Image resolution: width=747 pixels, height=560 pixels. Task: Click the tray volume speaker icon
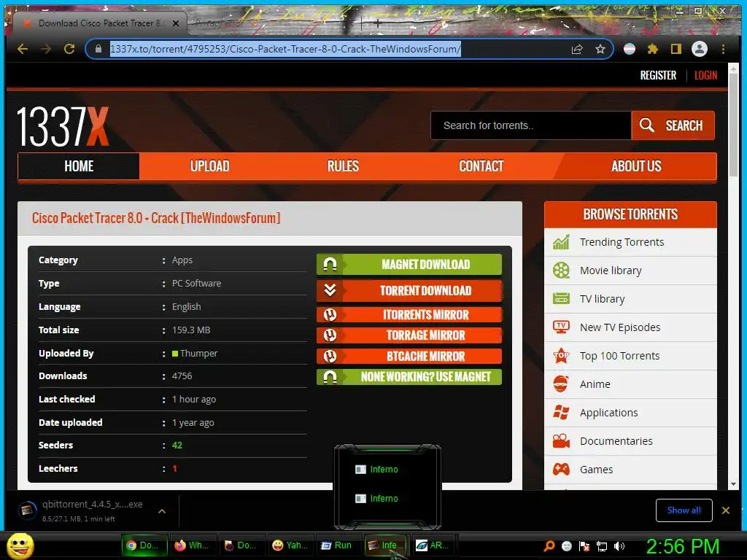[x=619, y=547]
